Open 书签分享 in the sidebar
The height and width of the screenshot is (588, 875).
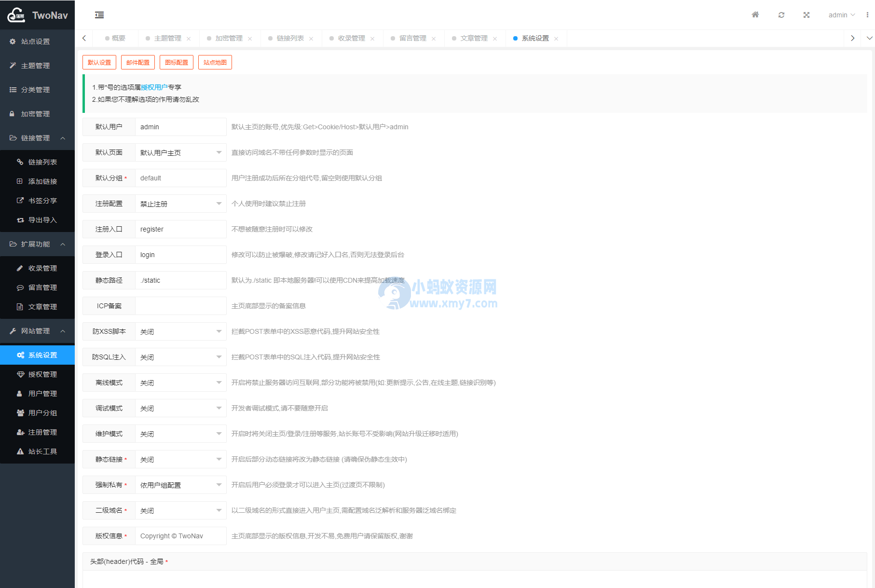click(37, 201)
